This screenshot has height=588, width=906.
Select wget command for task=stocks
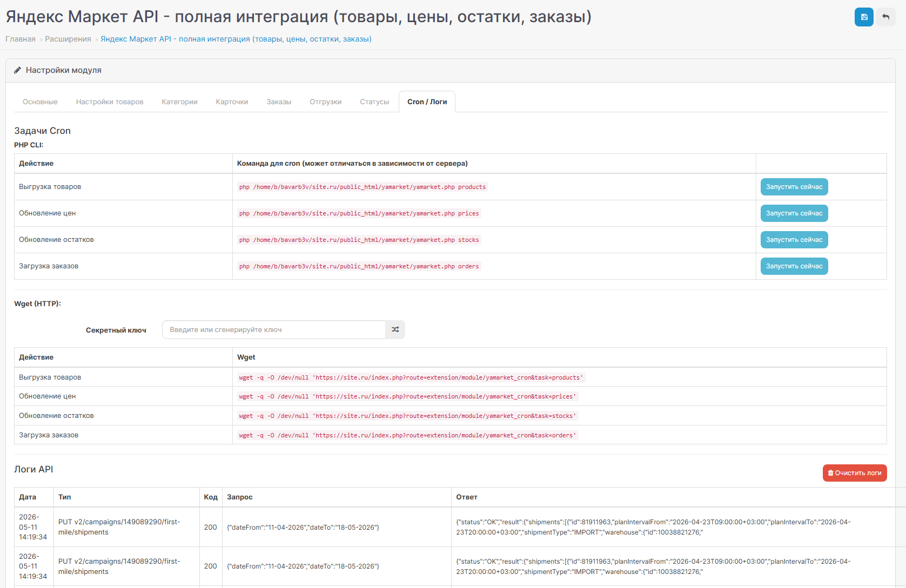pyautogui.click(x=408, y=416)
